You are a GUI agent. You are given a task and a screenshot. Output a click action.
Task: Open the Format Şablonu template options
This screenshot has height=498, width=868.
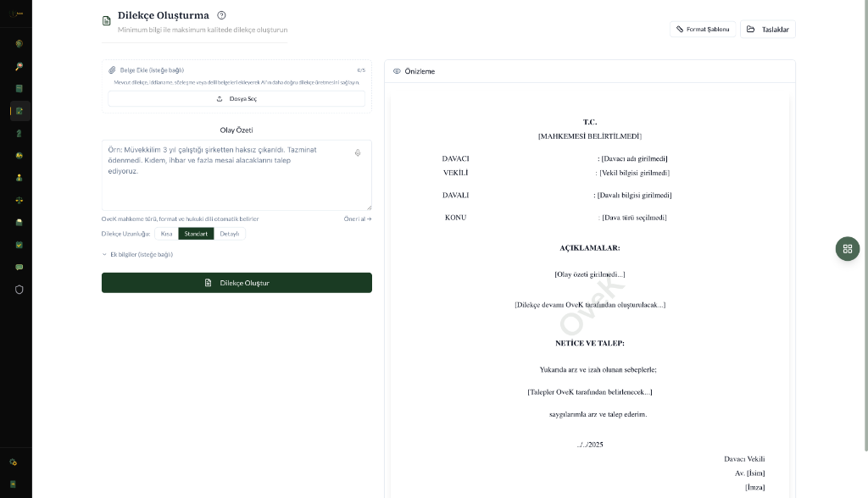click(703, 30)
